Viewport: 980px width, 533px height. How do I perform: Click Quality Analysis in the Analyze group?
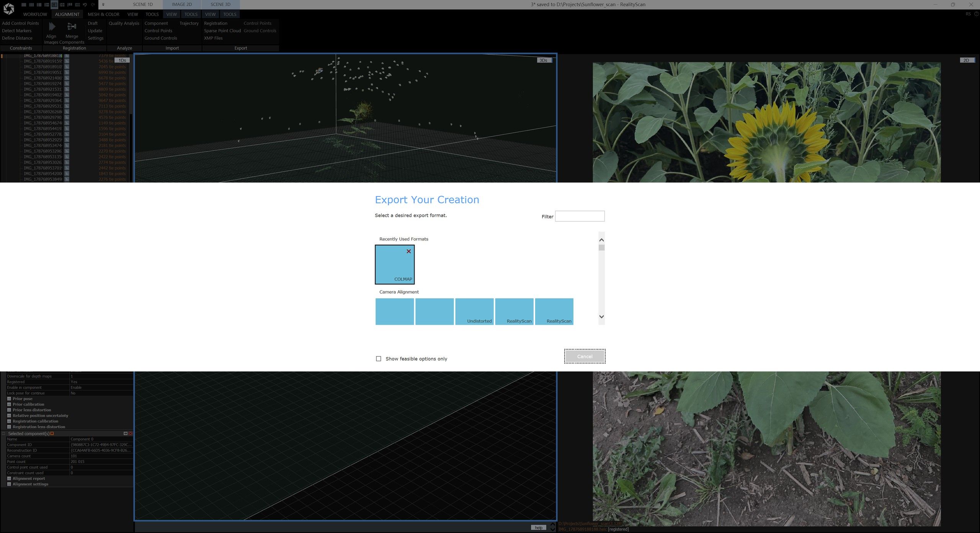pyautogui.click(x=124, y=23)
